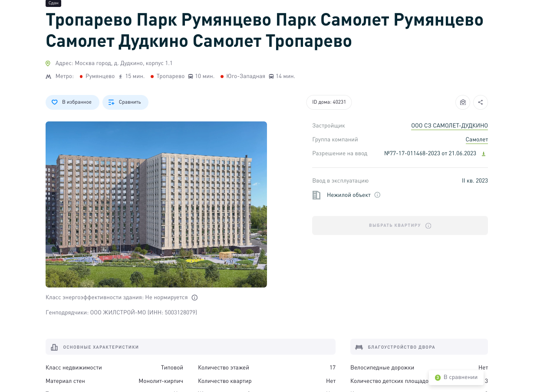Image resolution: width=560 pixels, height=392 pixels.
Task: Click the Ввод в эксплуатацию label
Action: pos(340,181)
